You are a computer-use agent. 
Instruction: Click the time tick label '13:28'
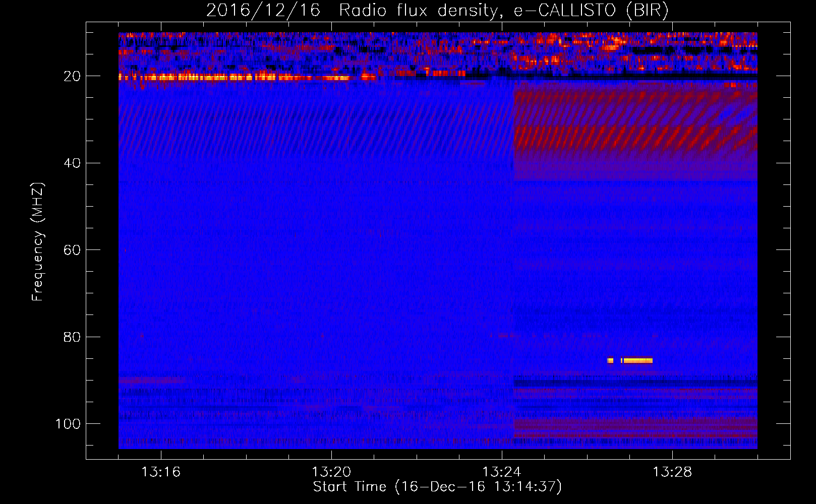tap(672, 472)
